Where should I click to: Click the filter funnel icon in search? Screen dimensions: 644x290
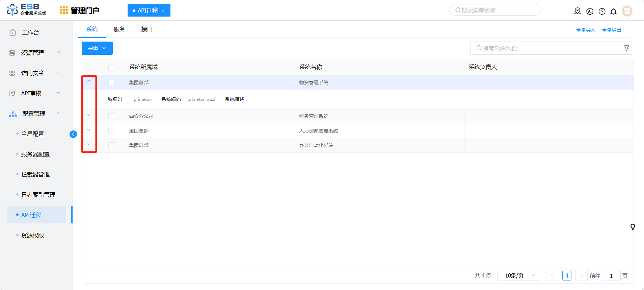(x=626, y=48)
